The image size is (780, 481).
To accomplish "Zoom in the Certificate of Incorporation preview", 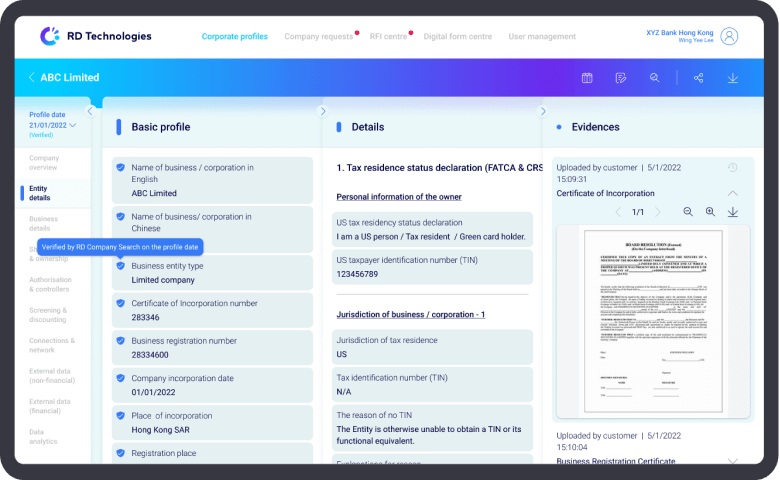I will pos(710,212).
